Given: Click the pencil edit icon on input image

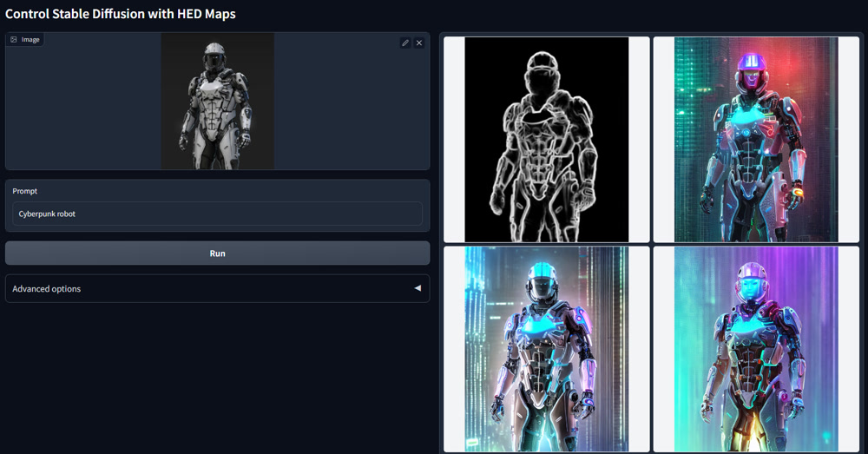Looking at the screenshot, I should click(x=405, y=43).
